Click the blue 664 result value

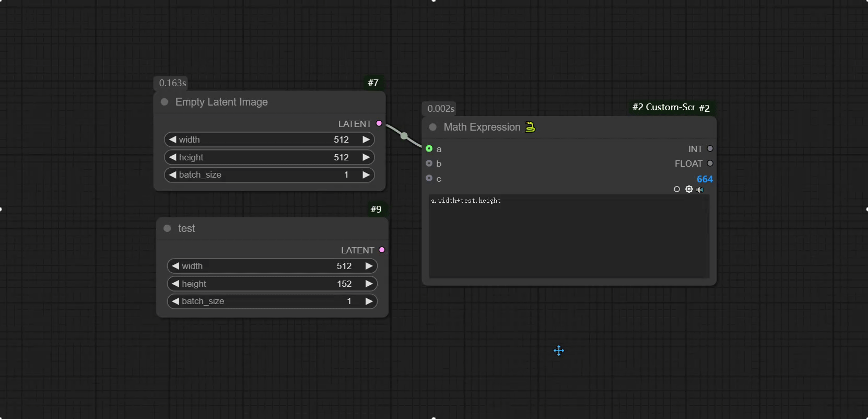coord(704,179)
